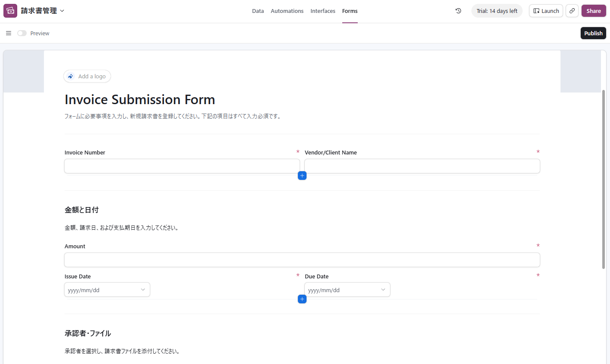Click the Amount input field

(302, 260)
